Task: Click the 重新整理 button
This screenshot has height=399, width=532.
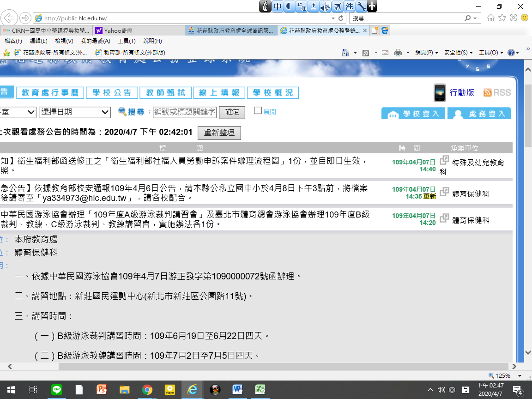Action: [x=219, y=133]
